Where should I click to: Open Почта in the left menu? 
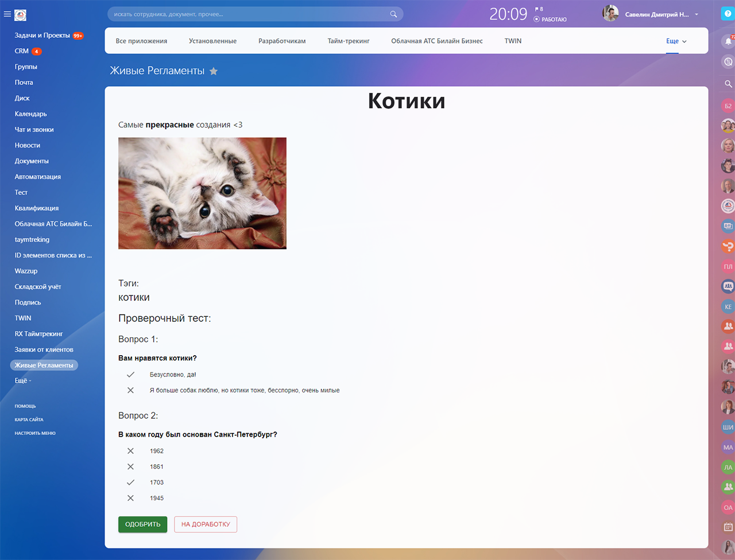(x=24, y=83)
